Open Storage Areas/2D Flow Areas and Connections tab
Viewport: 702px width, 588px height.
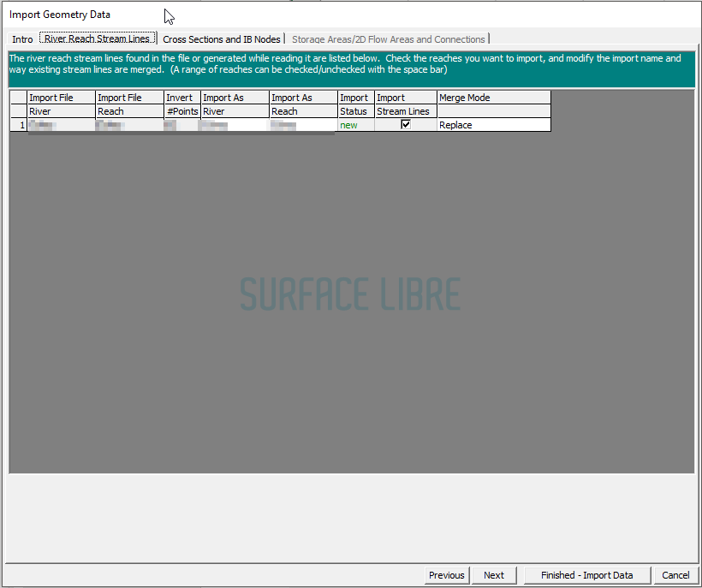(x=389, y=39)
